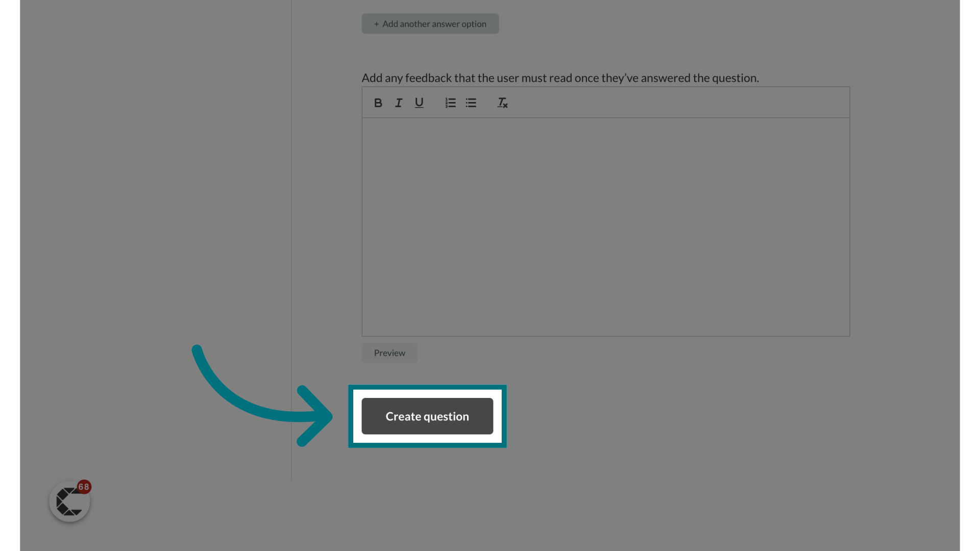Open the Preview panel tab
The image size is (980, 551).
tap(389, 353)
